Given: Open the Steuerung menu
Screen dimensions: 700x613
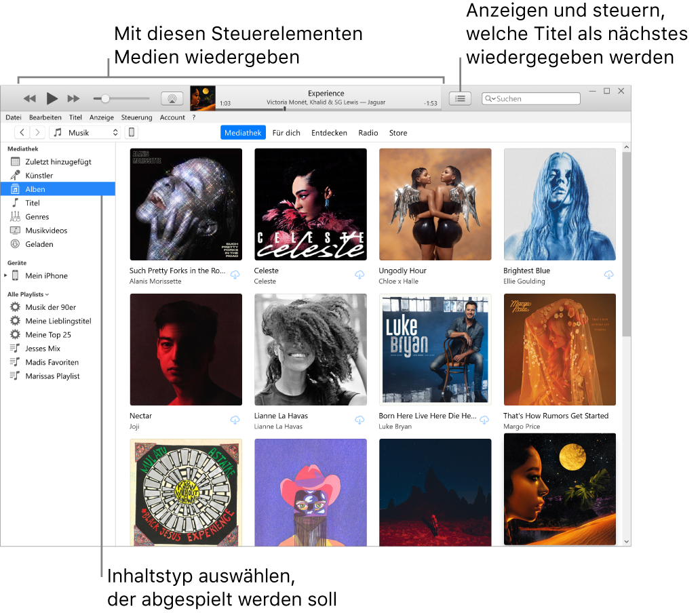Looking at the screenshot, I should tap(136, 117).
